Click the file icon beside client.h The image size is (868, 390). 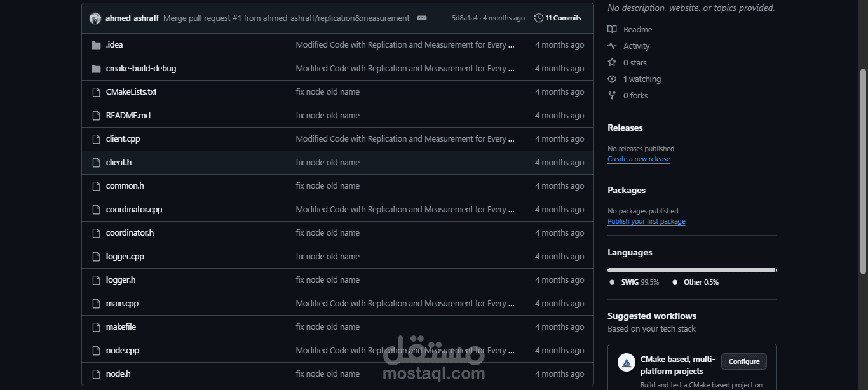click(96, 163)
